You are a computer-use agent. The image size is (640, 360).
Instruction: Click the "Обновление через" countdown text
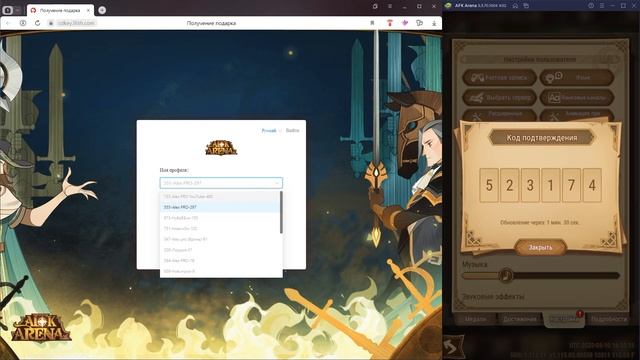[540, 222]
